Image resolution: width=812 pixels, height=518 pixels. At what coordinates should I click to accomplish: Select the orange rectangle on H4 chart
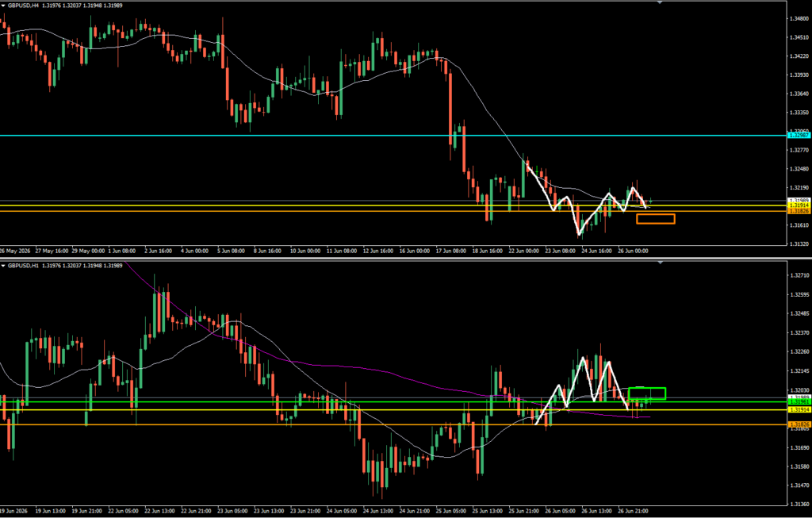656,219
